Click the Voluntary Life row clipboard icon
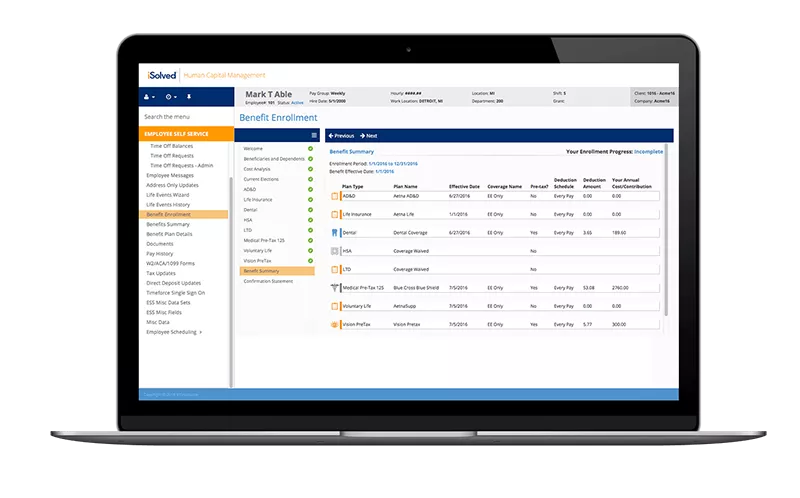The height and width of the screenshot is (498, 800). click(x=335, y=306)
